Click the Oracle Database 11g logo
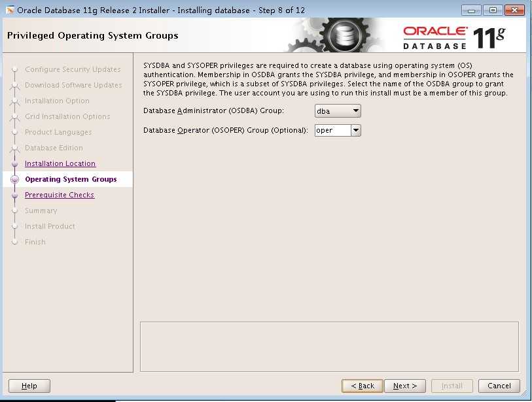This screenshot has height=402, width=532. (x=454, y=38)
